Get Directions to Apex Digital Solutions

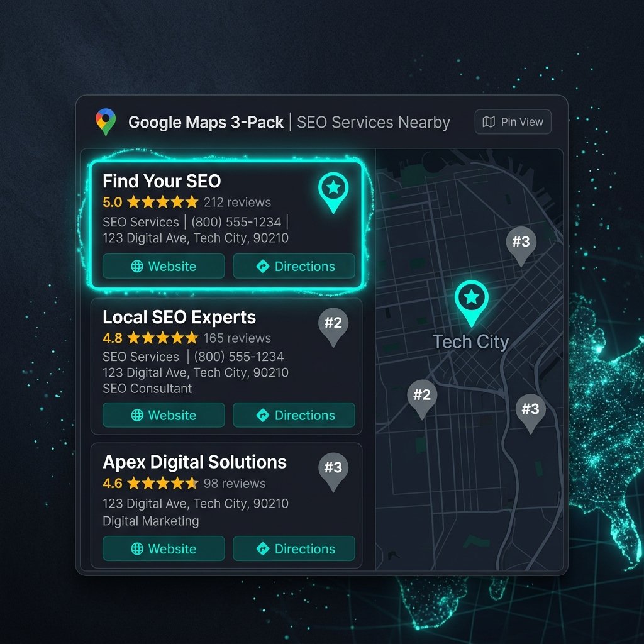tap(294, 548)
